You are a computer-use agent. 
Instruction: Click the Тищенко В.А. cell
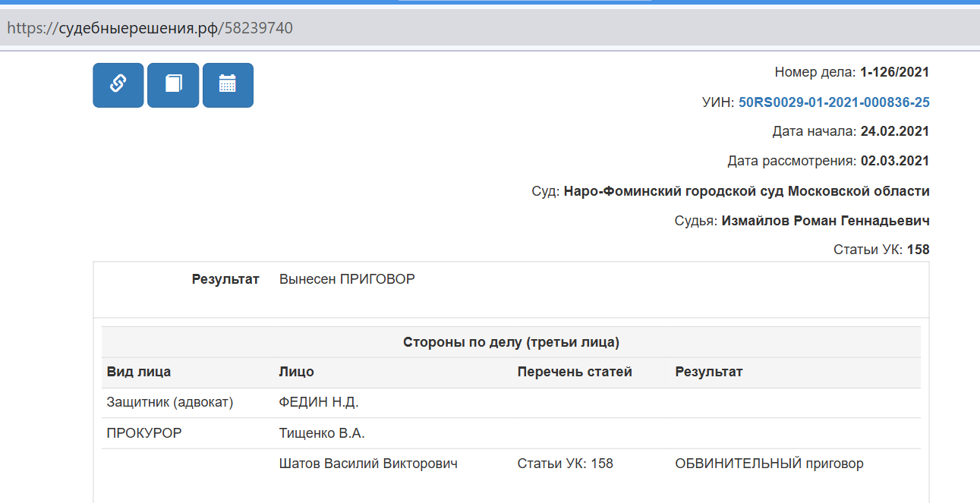click(x=322, y=433)
